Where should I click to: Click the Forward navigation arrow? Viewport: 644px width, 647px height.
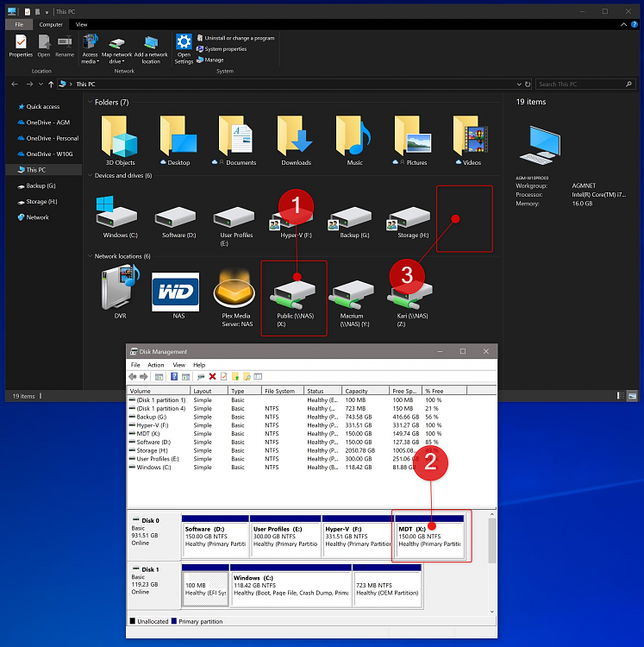click(x=29, y=85)
